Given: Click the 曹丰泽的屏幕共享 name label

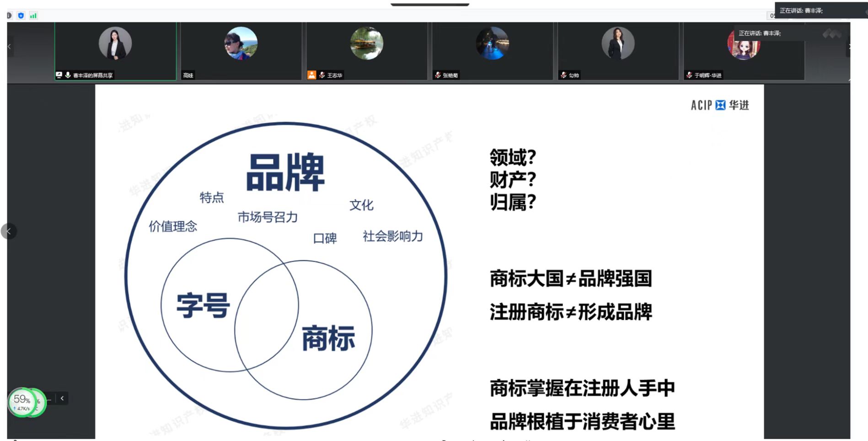Looking at the screenshot, I should 93,75.
